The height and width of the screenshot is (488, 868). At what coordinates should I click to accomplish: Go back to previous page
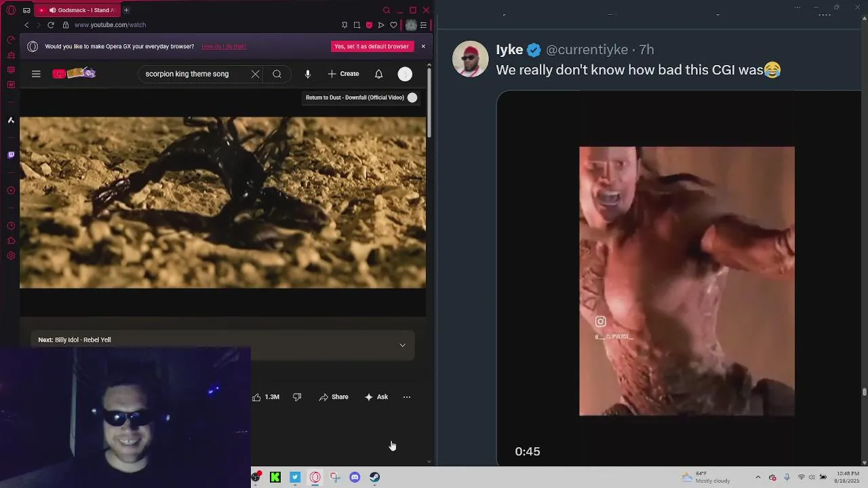click(26, 25)
